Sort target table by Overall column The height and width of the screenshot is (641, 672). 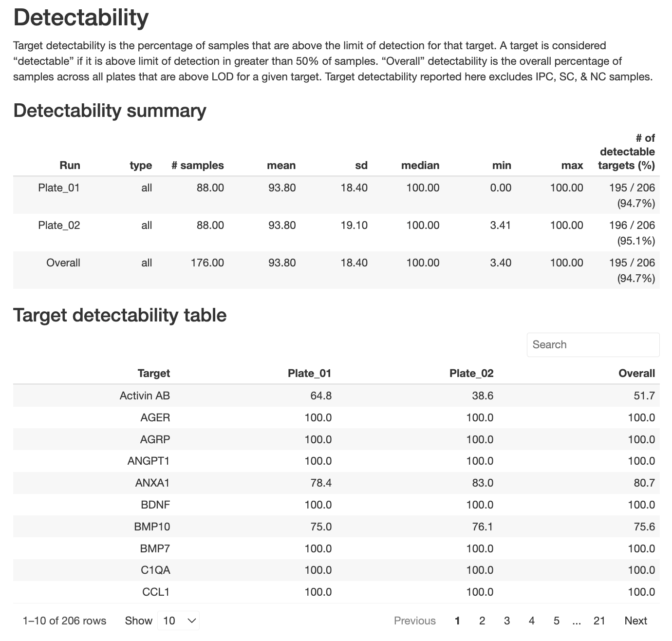[x=636, y=373]
